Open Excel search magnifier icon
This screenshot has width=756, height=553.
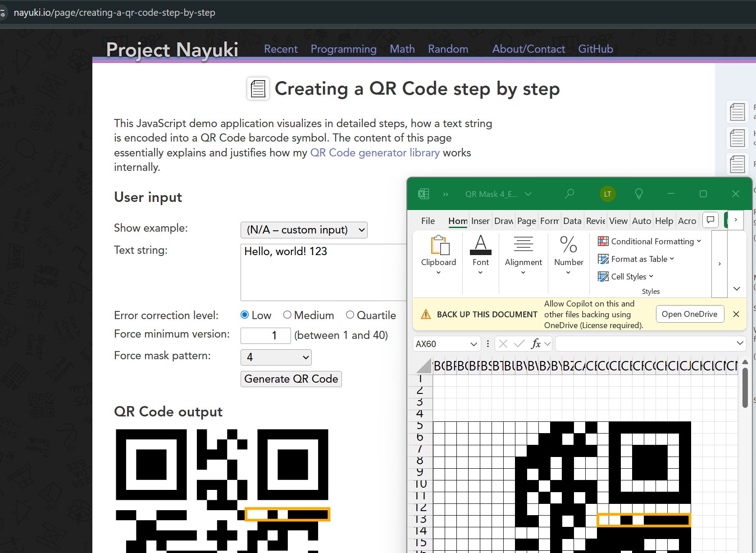tap(569, 194)
